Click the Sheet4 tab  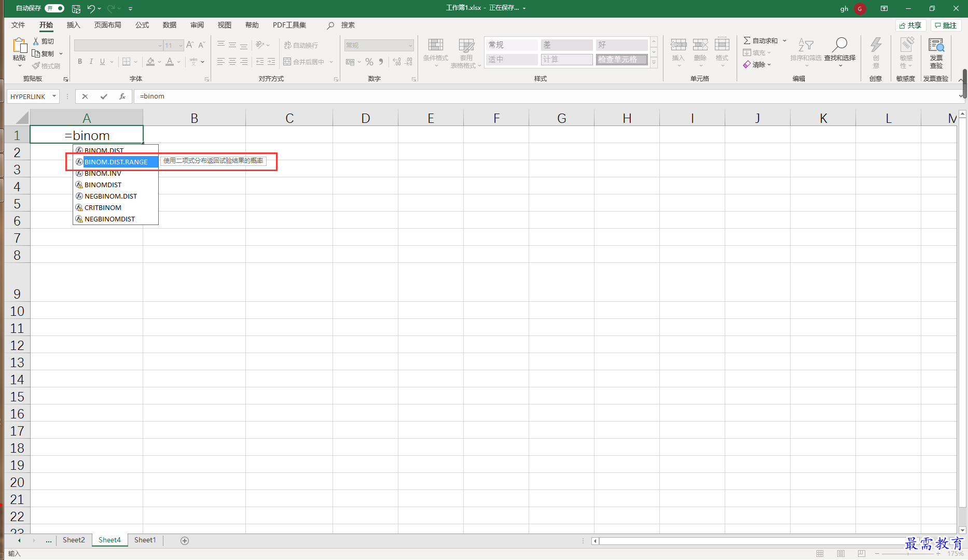pos(109,540)
